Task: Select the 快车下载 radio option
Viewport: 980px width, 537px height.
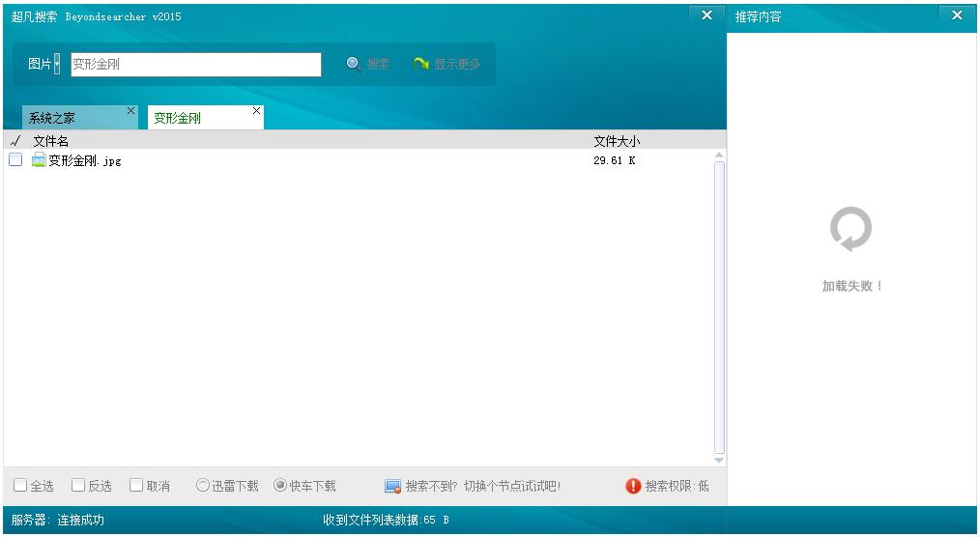Action: click(x=280, y=485)
